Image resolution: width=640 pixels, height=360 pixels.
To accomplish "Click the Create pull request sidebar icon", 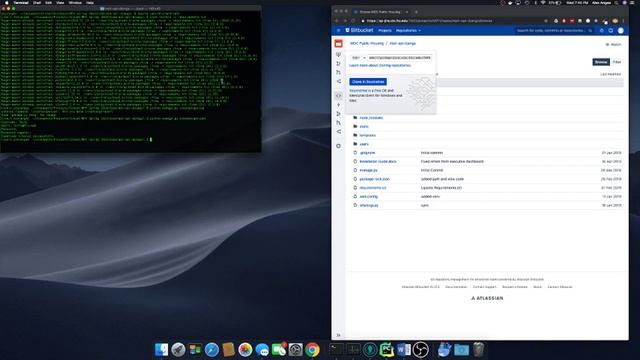I will pos(338,72).
